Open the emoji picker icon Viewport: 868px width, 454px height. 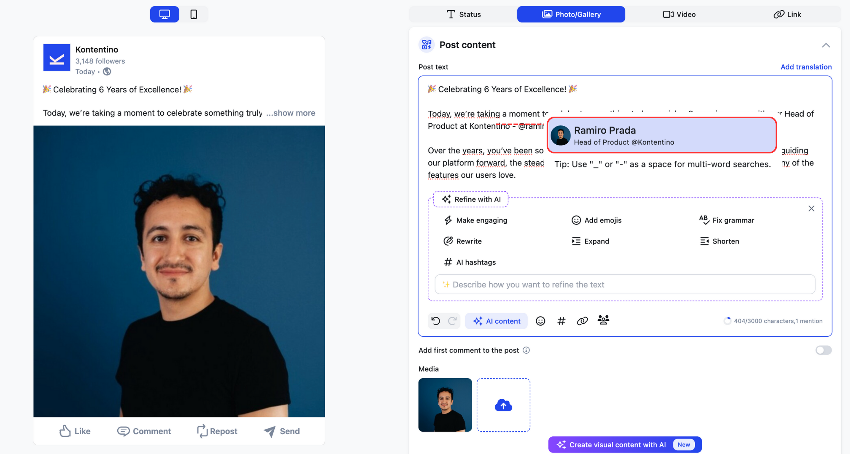click(x=540, y=321)
